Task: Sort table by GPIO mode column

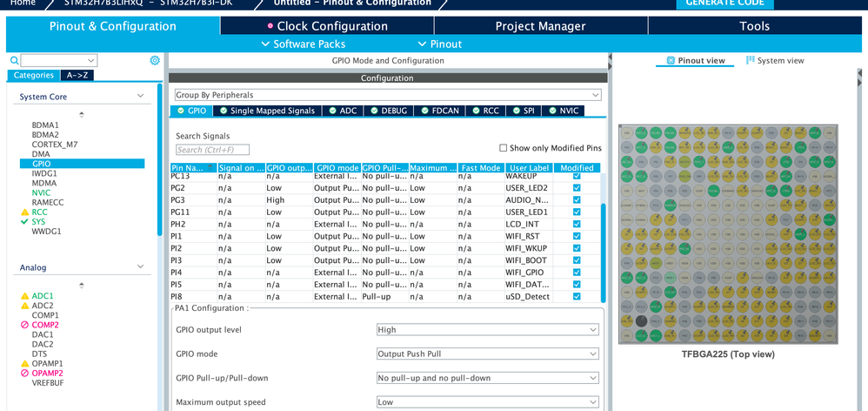Action: tap(337, 168)
